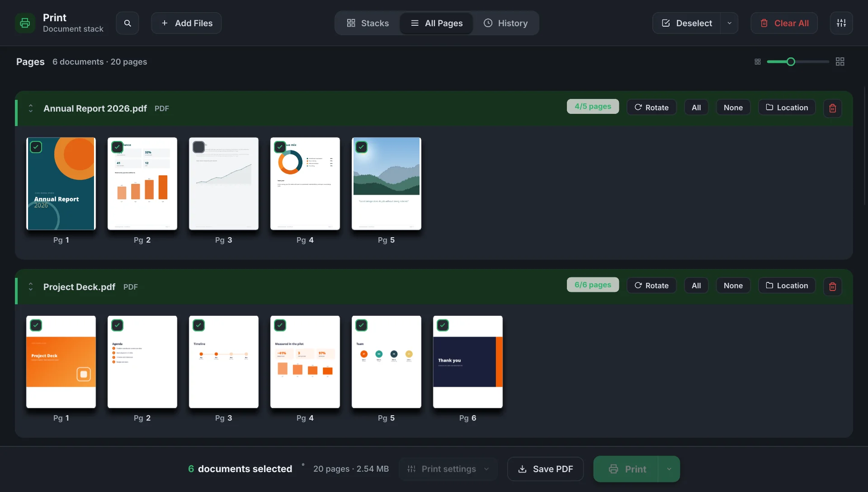This screenshot has width=868, height=492.
Task: Click the Save PDF button
Action: tap(545, 469)
